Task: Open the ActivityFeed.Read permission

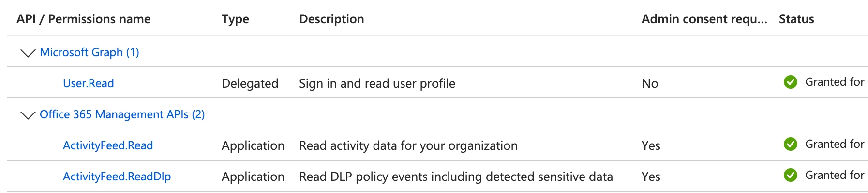Action: [x=108, y=145]
